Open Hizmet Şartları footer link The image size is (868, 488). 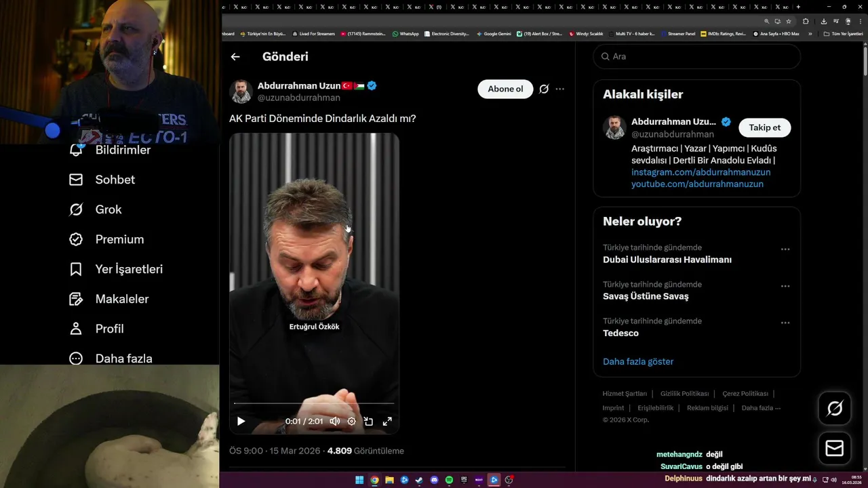[x=625, y=394]
